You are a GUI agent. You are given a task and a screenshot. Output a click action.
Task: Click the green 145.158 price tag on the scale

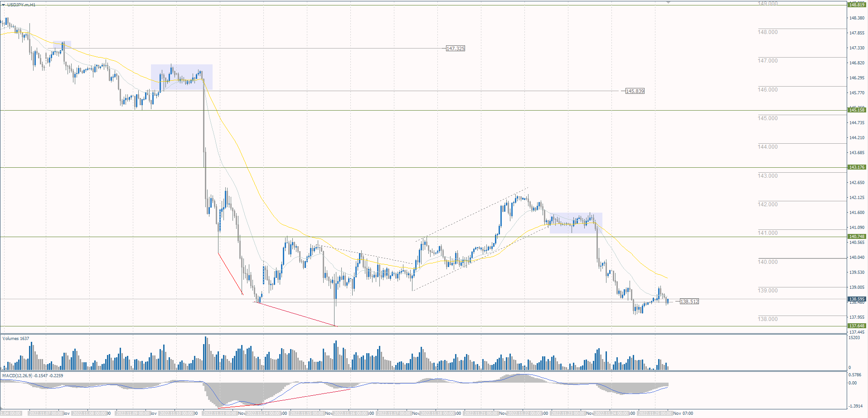click(x=857, y=110)
